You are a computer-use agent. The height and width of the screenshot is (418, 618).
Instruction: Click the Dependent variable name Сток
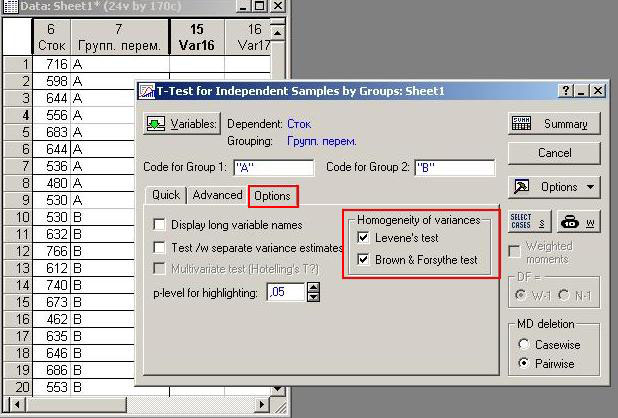[299, 124]
